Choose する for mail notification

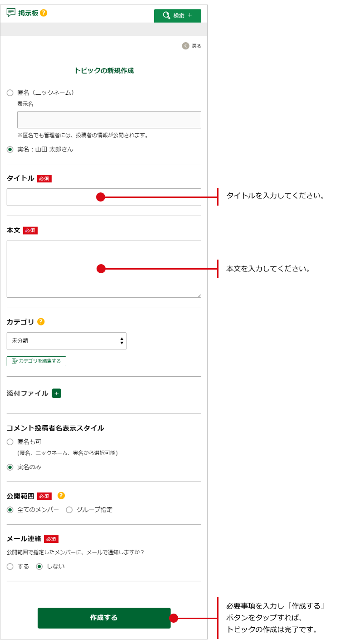tap(10, 566)
